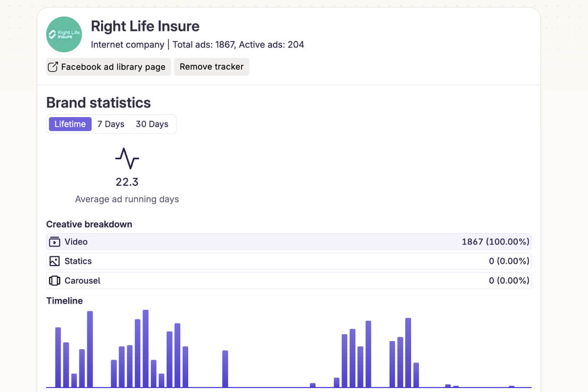Open the Facebook ad library page
This screenshot has height=392, width=588.
[x=108, y=67]
